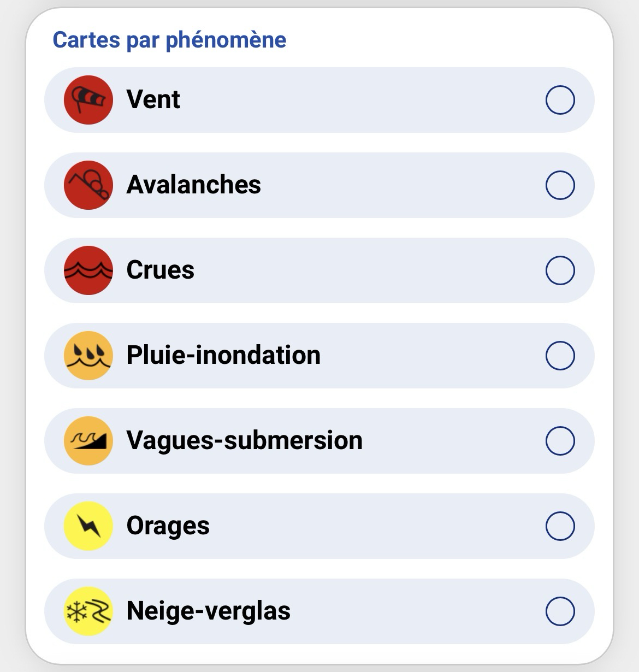Click the orange Vagues-submersion wave icon

(x=88, y=441)
